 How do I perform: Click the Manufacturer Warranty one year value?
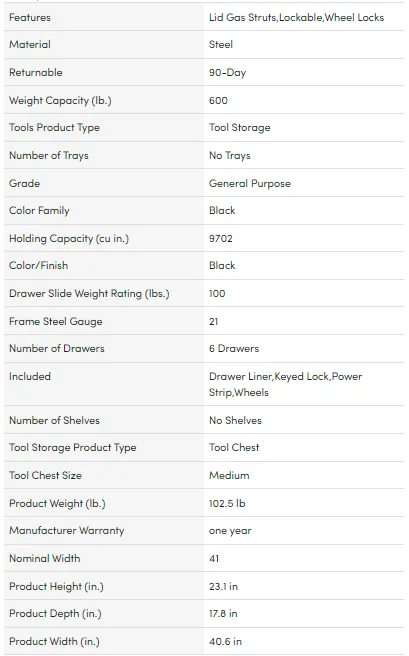[x=230, y=530]
